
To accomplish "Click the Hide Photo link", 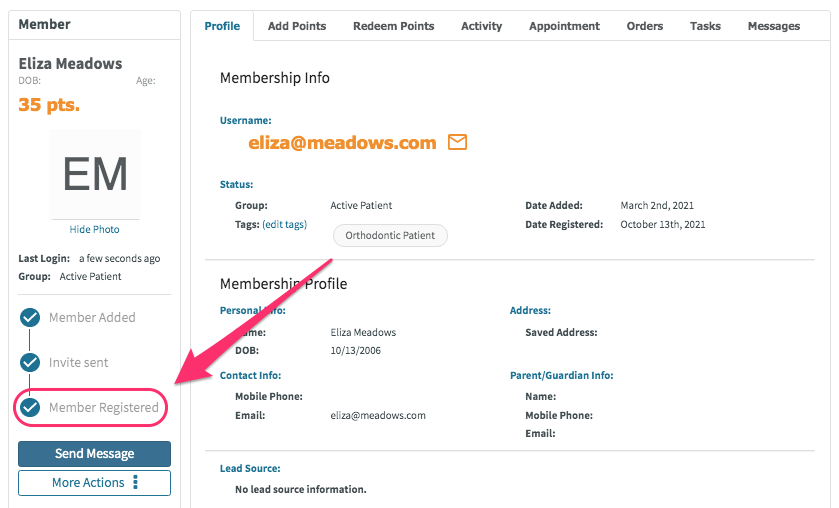I will [94, 229].
